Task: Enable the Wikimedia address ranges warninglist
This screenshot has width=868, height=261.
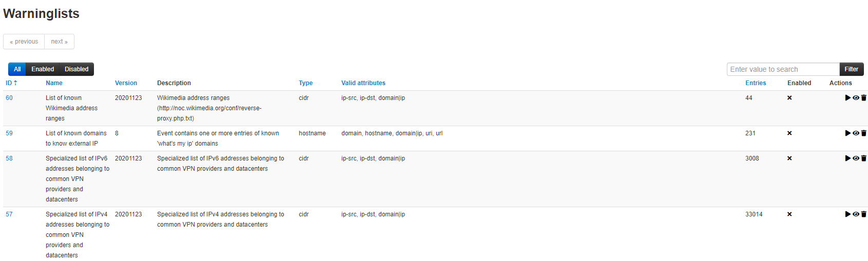Action: (847, 98)
